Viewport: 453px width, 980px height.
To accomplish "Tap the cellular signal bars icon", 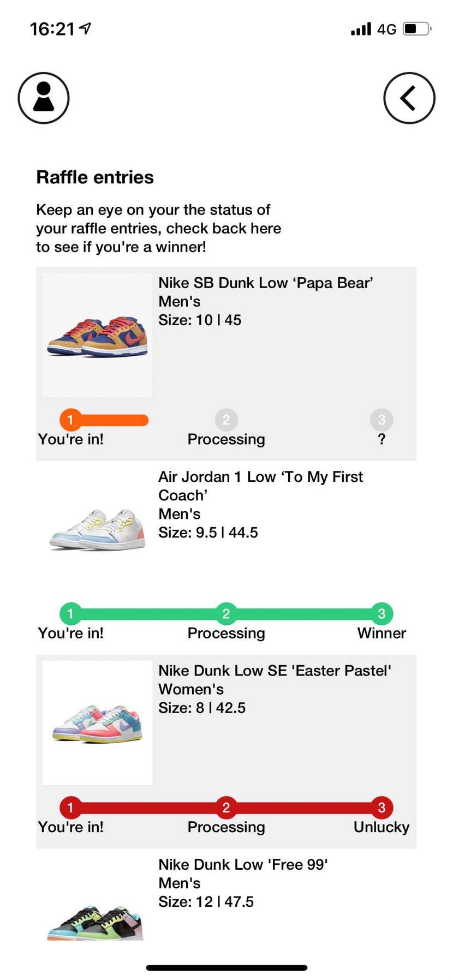I will point(361,29).
